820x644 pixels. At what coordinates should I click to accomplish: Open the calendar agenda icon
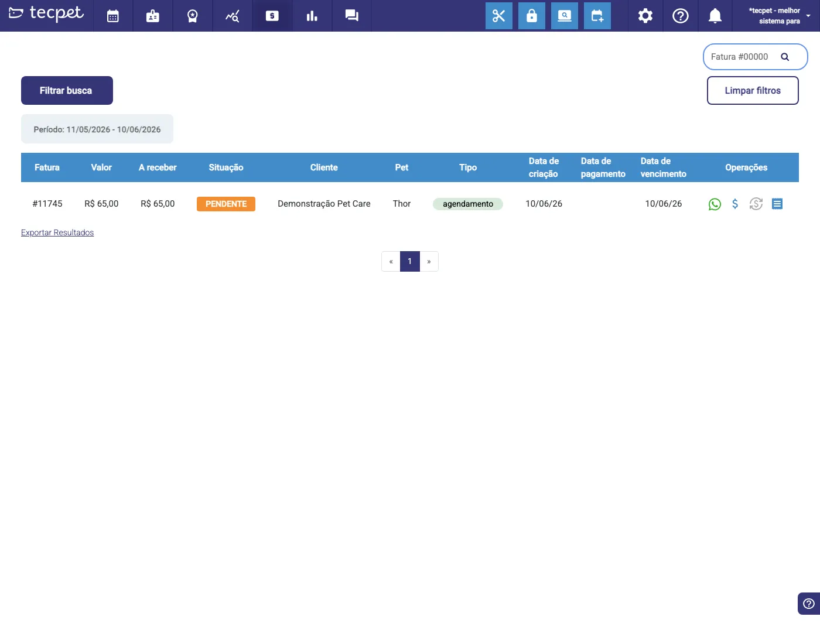tap(113, 16)
